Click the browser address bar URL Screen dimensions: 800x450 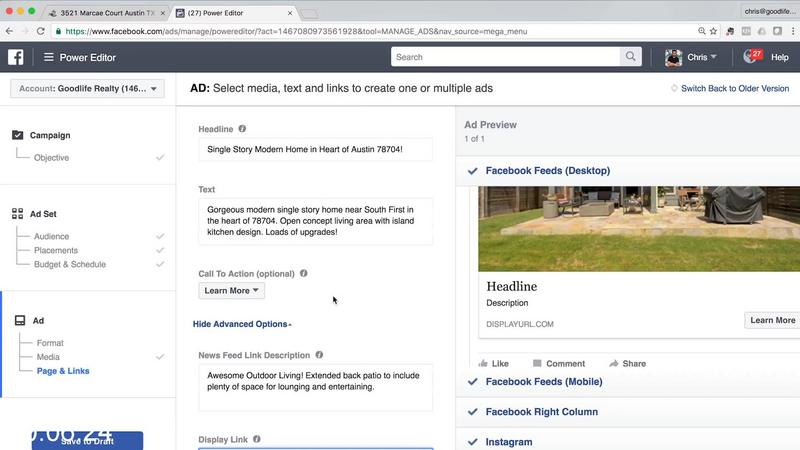(296, 31)
